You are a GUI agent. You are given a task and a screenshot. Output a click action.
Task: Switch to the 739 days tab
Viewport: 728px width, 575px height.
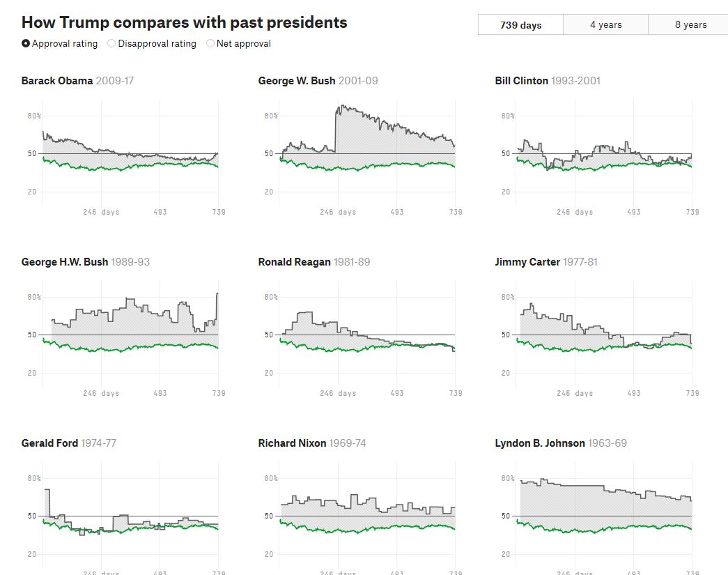520,25
